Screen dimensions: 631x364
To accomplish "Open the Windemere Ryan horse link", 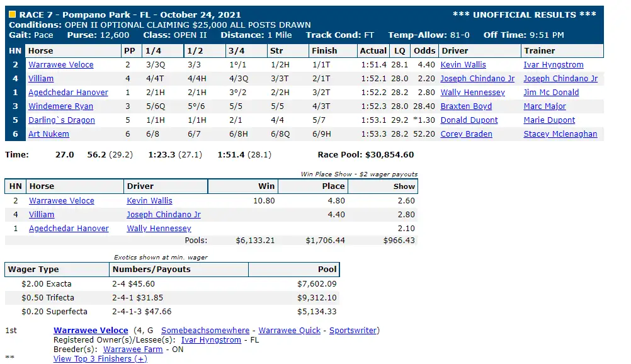I will [x=60, y=106].
